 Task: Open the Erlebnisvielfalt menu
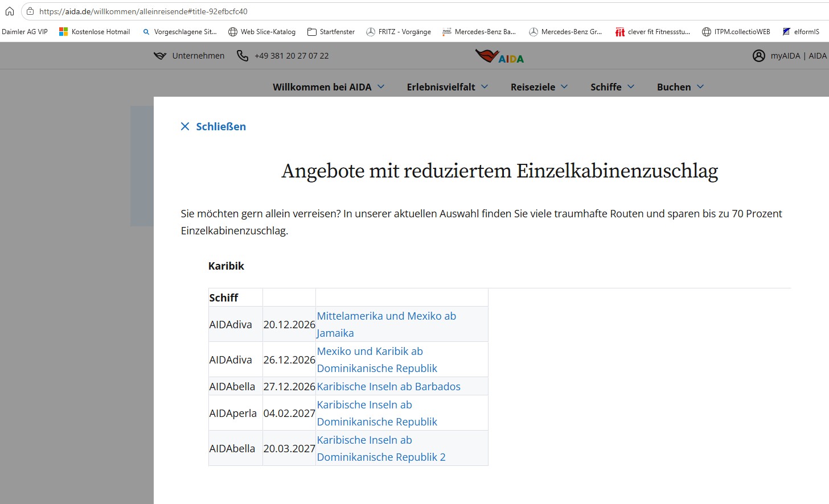tap(441, 87)
